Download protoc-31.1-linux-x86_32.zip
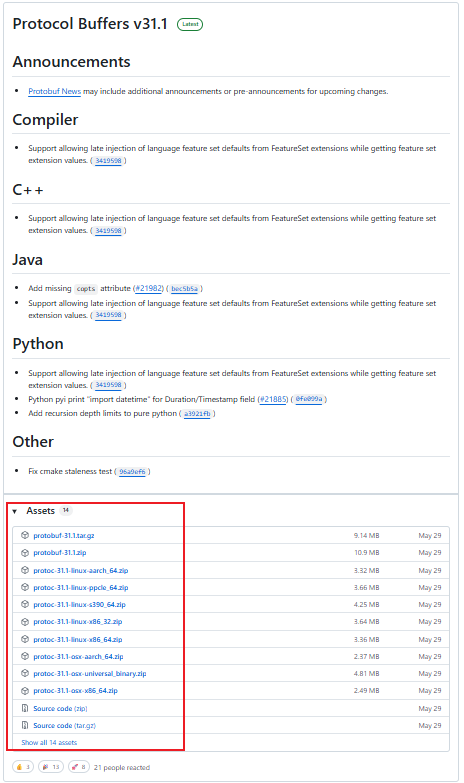This screenshot has width=464, height=783. [78, 622]
